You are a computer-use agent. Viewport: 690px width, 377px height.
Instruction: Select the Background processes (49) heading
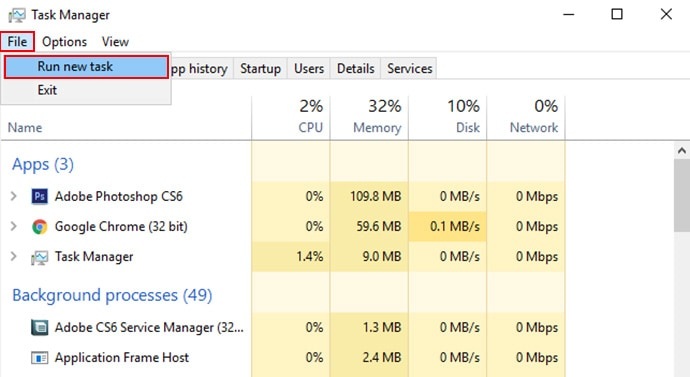[112, 295]
